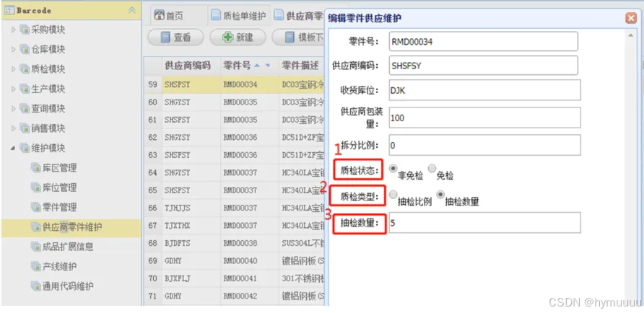Click the 抽检数量 input field
The width and height of the screenshot is (644, 313).
click(484, 223)
